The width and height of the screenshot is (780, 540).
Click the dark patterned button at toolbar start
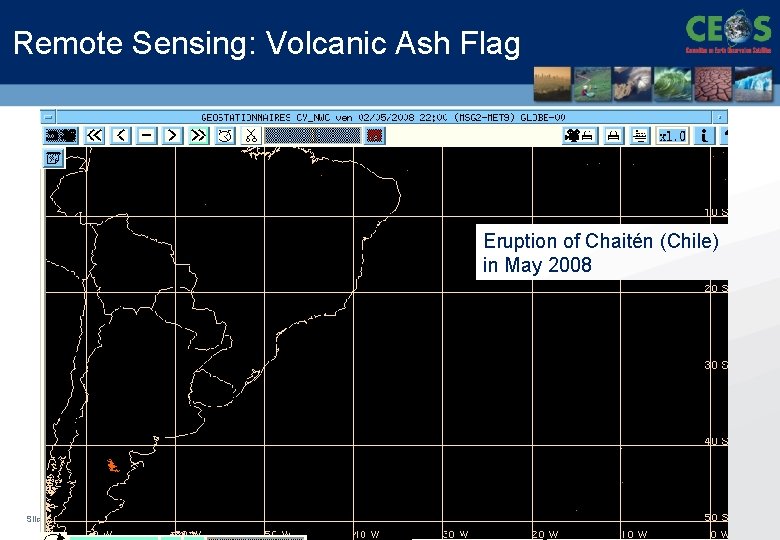pyautogui.click(x=61, y=136)
